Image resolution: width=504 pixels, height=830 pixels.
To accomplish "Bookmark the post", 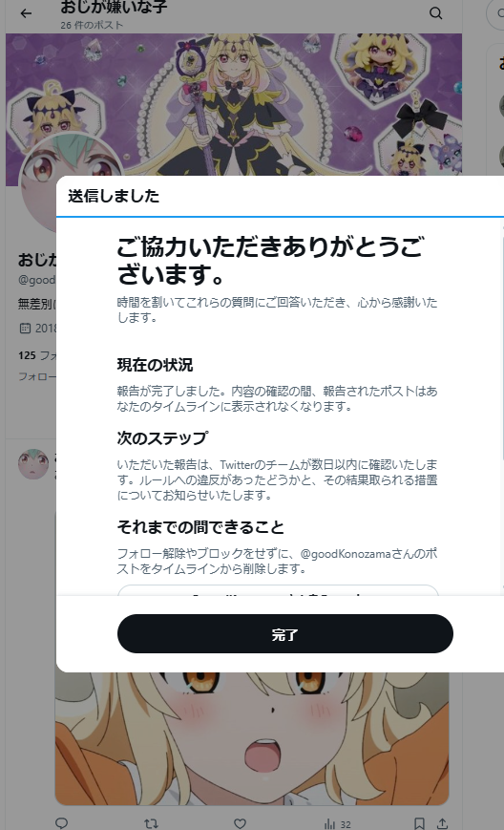I will [419, 823].
